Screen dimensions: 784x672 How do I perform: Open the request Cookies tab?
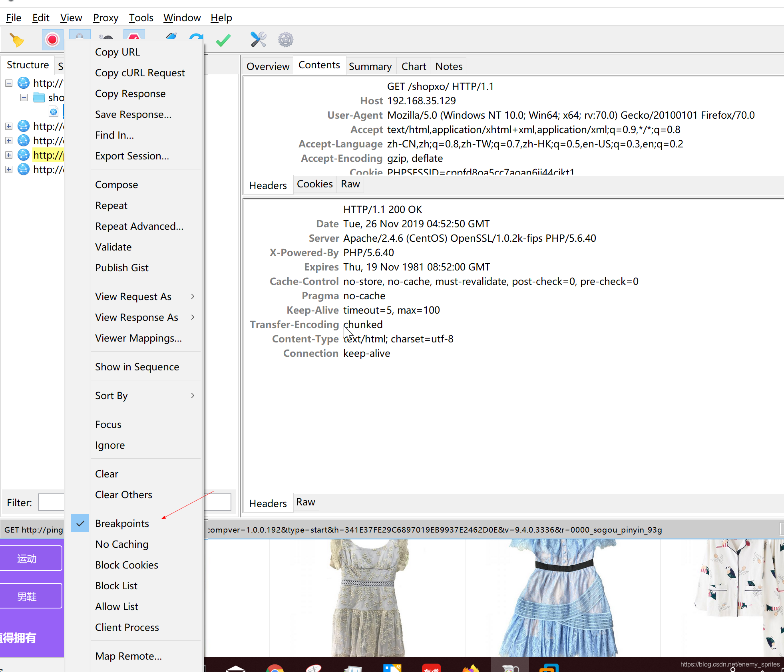pyautogui.click(x=314, y=184)
